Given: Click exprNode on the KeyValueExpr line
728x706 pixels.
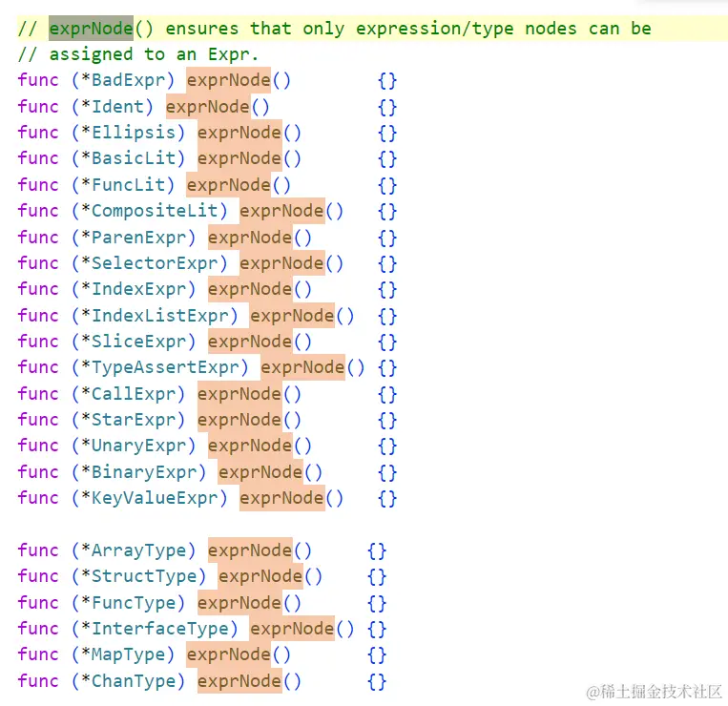Looking at the screenshot, I should pos(281,498).
